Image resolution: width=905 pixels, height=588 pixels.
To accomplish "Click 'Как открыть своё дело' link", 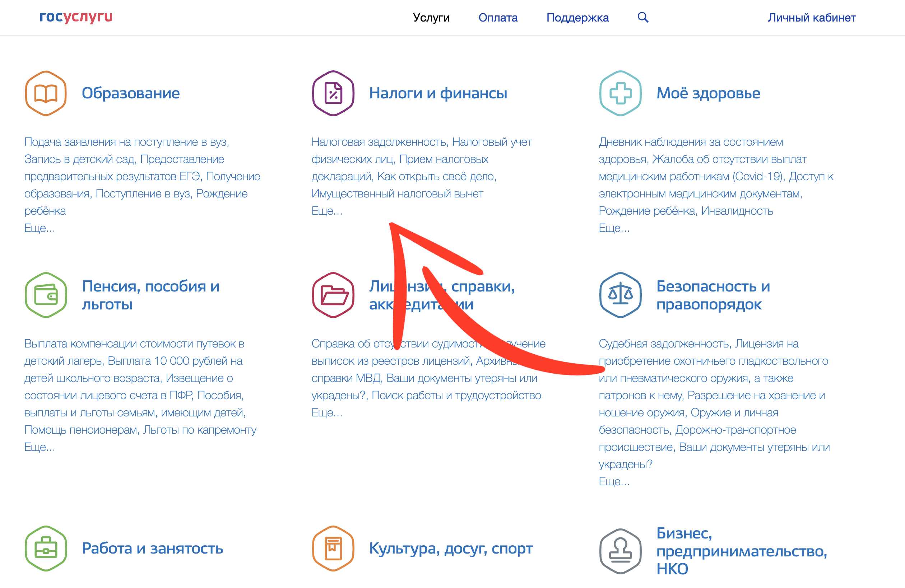I will pos(436,177).
